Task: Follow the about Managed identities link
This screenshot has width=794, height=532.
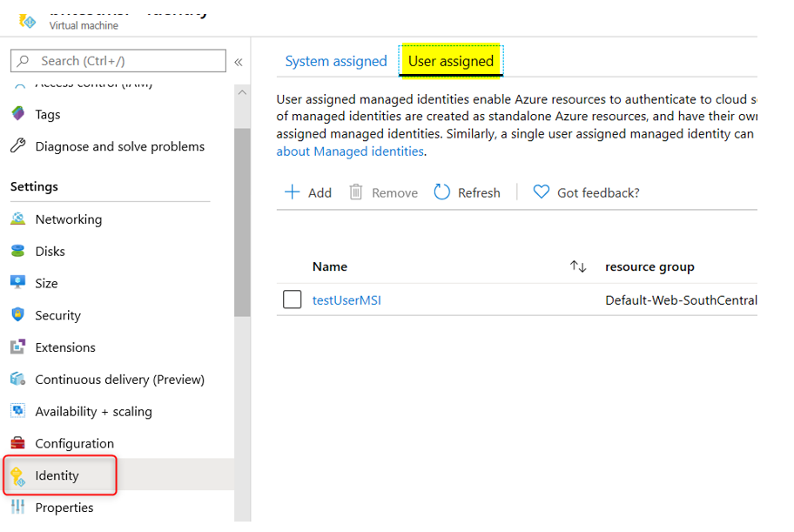Action: point(350,151)
